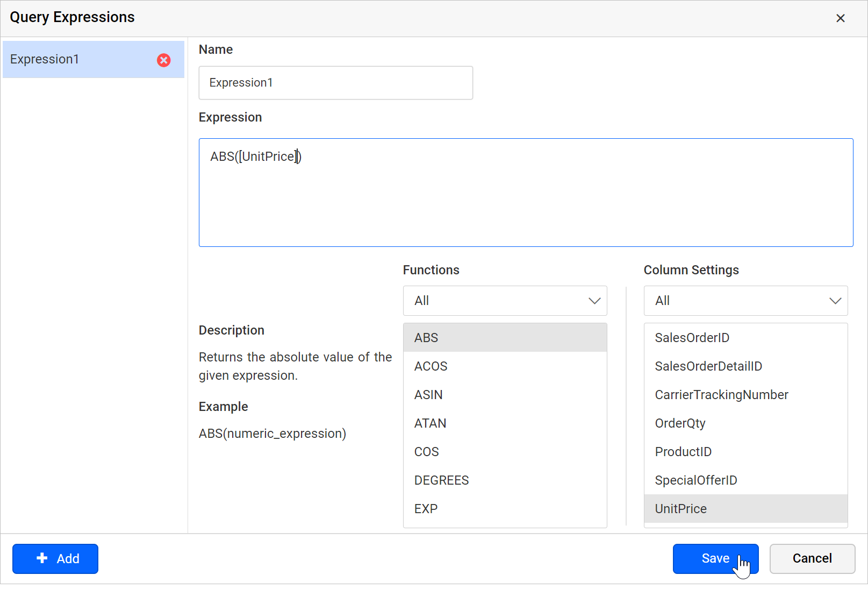Select the ACOS function
Viewport: 868px width, 589px height.
505,366
